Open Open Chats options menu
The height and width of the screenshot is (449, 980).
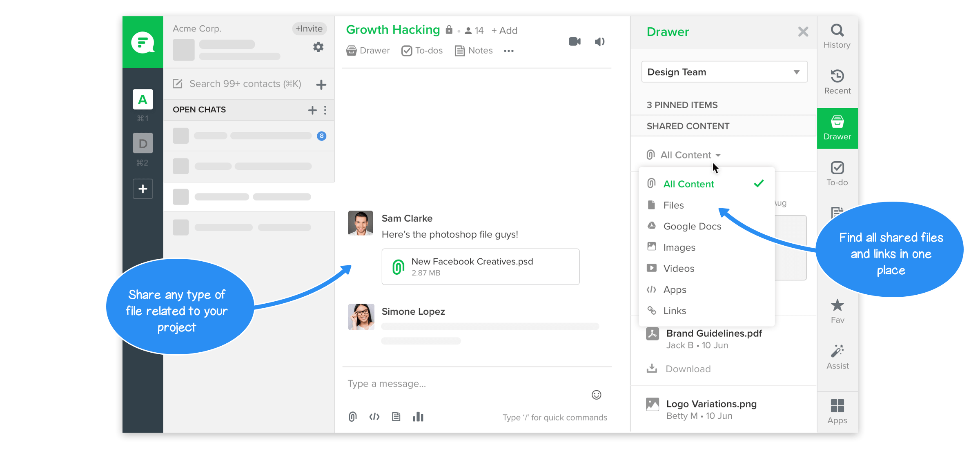tap(325, 110)
